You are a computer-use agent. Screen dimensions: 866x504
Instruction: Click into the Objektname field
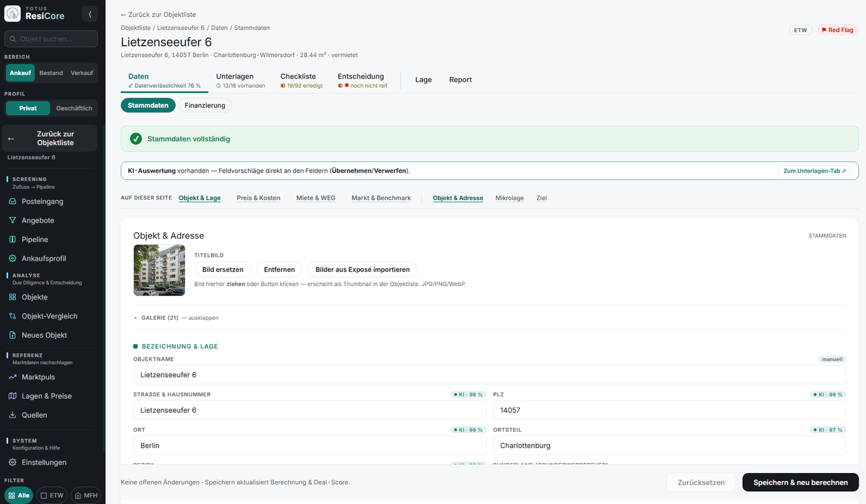click(x=489, y=375)
